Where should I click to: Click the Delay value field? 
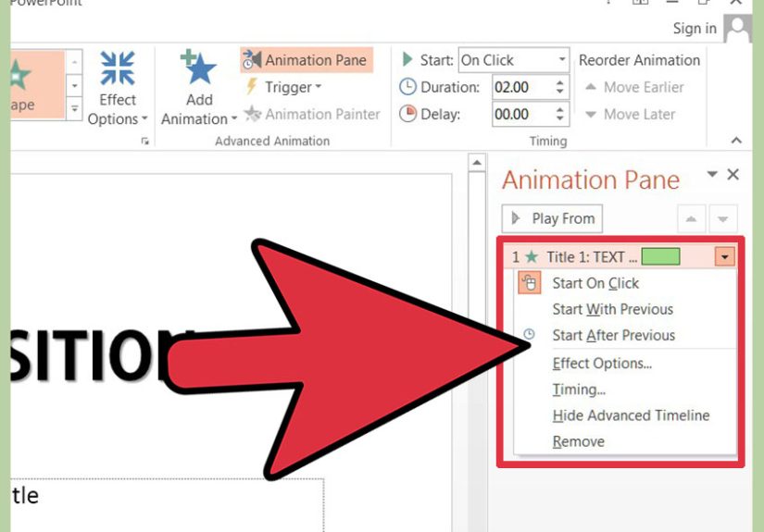point(522,114)
